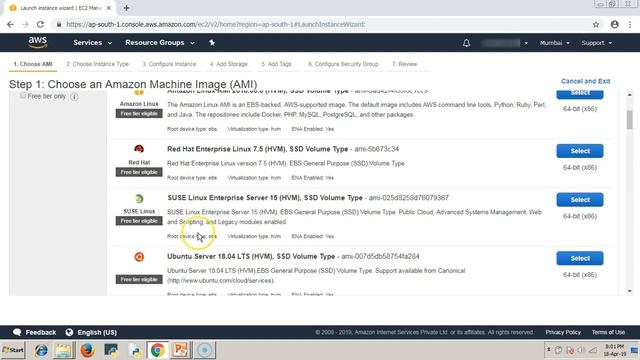The width and height of the screenshot is (640, 360).
Task: Go to Choose AMI step tab
Action: 33,64
